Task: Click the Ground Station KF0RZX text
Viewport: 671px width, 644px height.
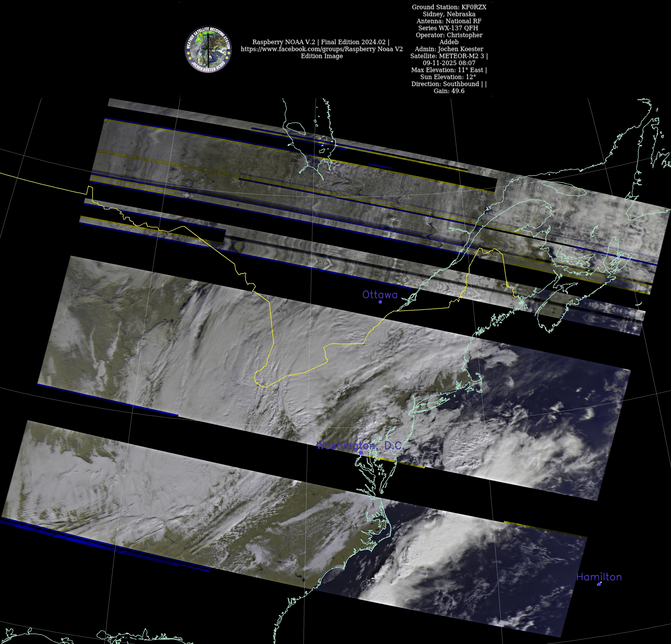Action: click(x=449, y=7)
